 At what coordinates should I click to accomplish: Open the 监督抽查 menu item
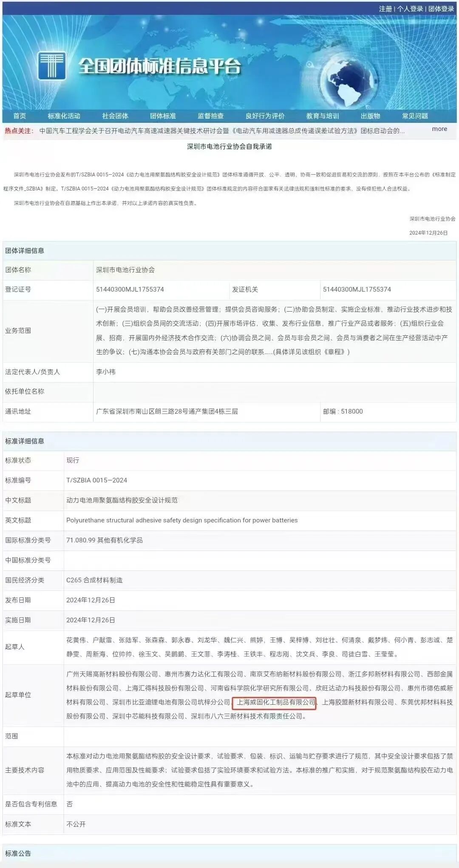click(x=211, y=116)
